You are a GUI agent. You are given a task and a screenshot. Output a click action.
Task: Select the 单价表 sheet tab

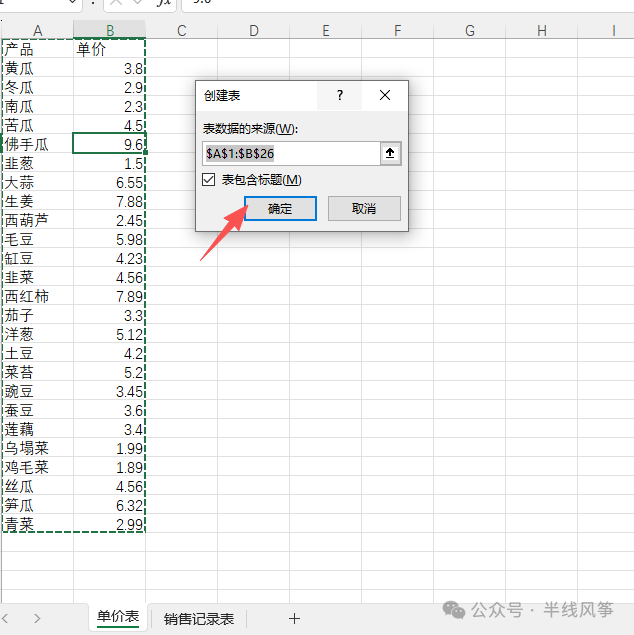pos(118,617)
